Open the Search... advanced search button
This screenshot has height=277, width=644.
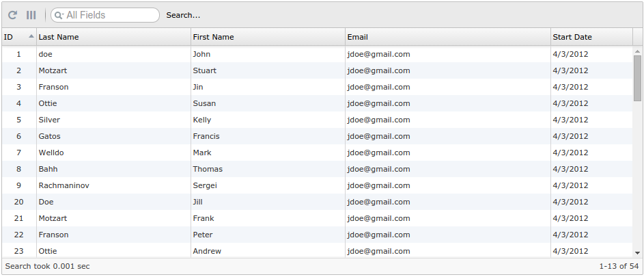[183, 15]
